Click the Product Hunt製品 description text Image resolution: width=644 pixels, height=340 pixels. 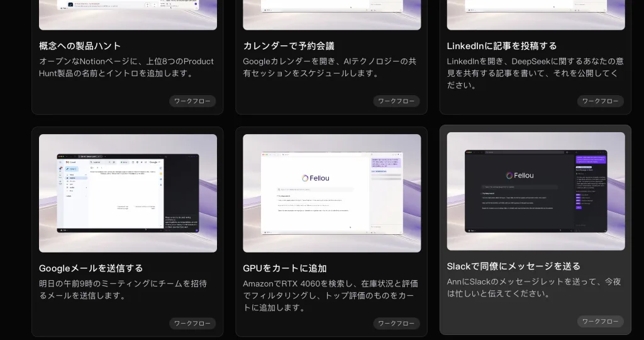click(x=126, y=67)
